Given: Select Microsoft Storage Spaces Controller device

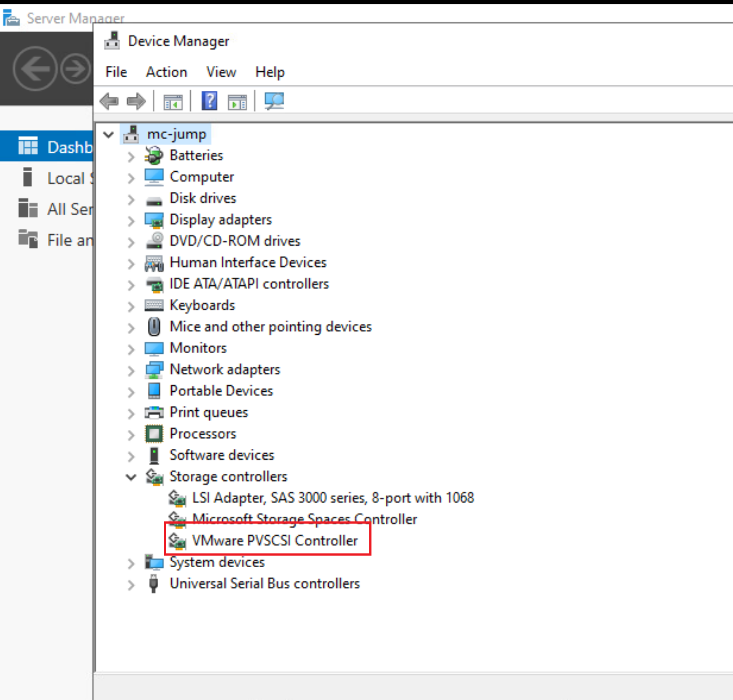Looking at the screenshot, I should pos(304,519).
